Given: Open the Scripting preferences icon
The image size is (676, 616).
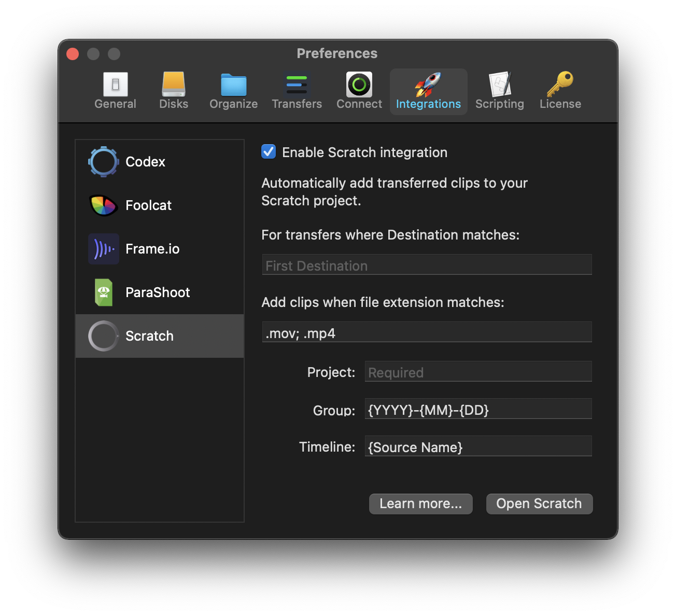Looking at the screenshot, I should (x=500, y=85).
